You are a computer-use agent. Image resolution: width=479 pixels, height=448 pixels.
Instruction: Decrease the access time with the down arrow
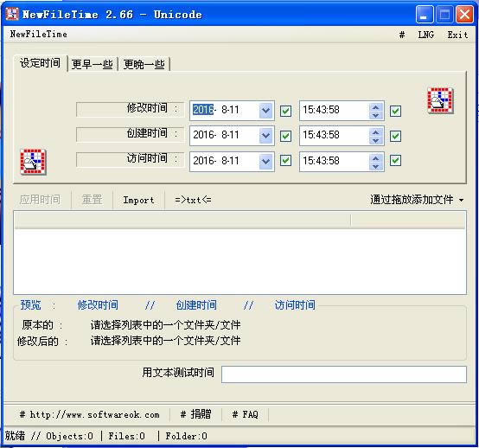click(376, 167)
